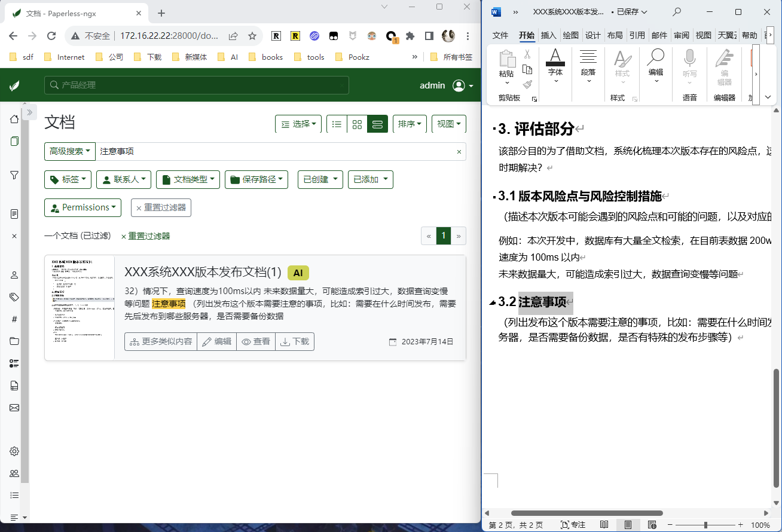Switch Word to read mode view
The height and width of the screenshot is (532, 782).
[x=604, y=525]
